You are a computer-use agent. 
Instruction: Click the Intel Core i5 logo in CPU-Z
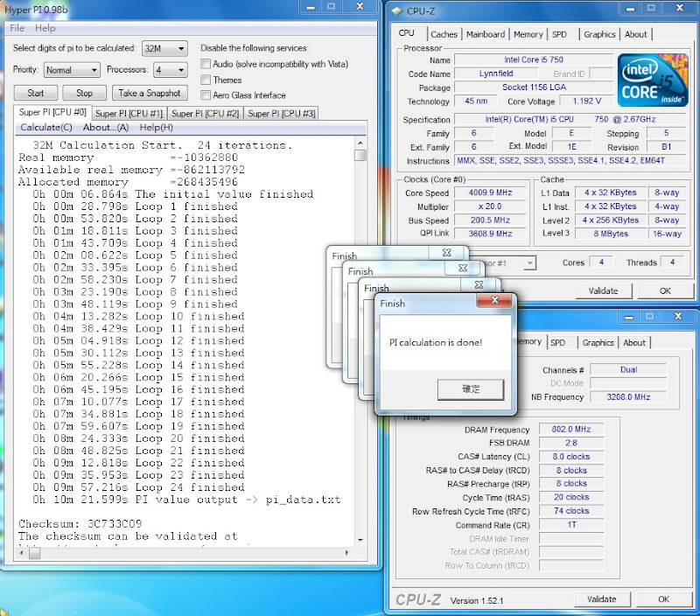click(x=653, y=80)
